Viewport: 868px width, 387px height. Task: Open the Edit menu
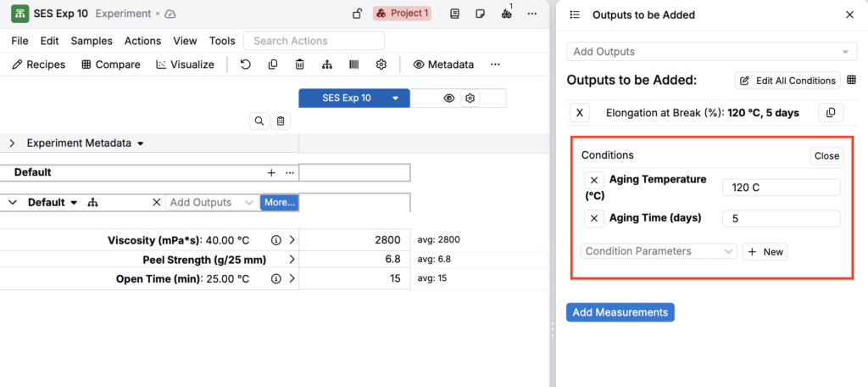tap(49, 41)
